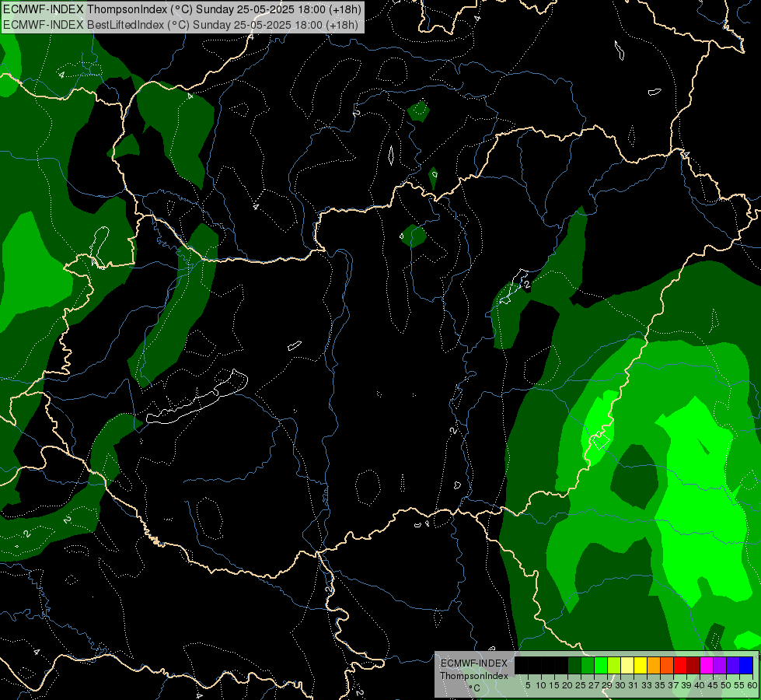Select the pale yellow 30–31 legend swatch
Viewport: 761px width, 700px height.
(x=627, y=665)
